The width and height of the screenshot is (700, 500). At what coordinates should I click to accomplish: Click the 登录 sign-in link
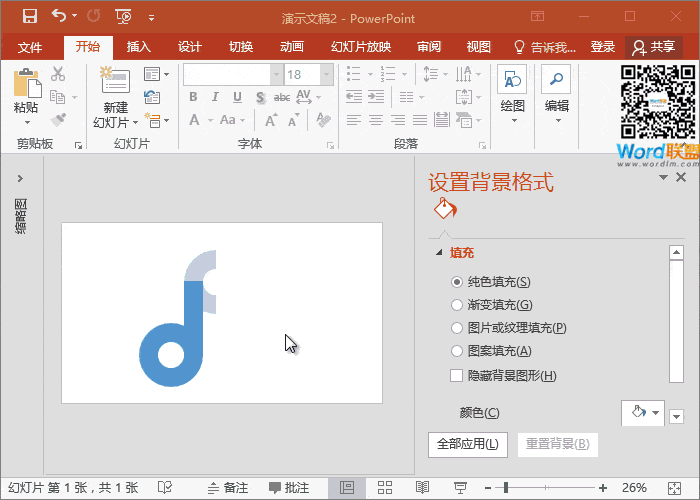(x=603, y=46)
